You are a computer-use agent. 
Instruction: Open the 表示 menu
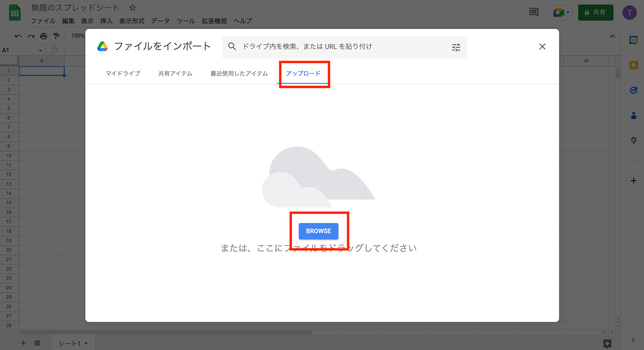click(x=87, y=21)
